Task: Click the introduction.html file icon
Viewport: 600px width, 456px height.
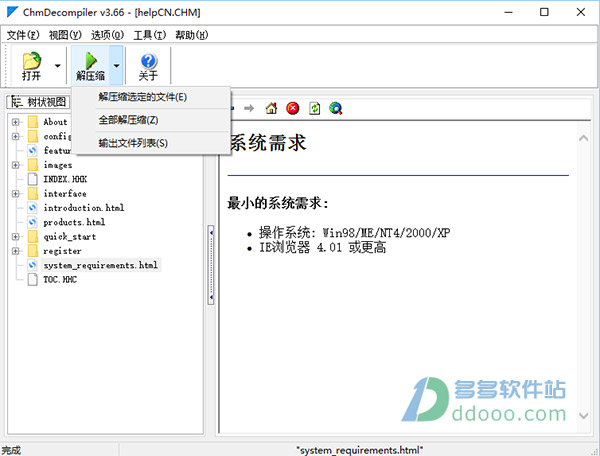Action: pos(33,208)
